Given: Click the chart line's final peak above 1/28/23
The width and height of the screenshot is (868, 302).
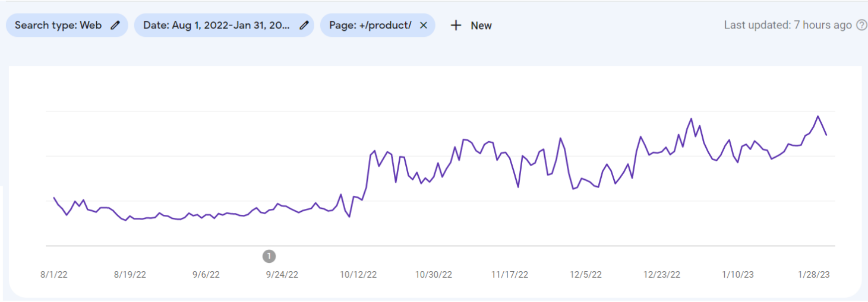Looking at the screenshot, I should (x=818, y=116).
